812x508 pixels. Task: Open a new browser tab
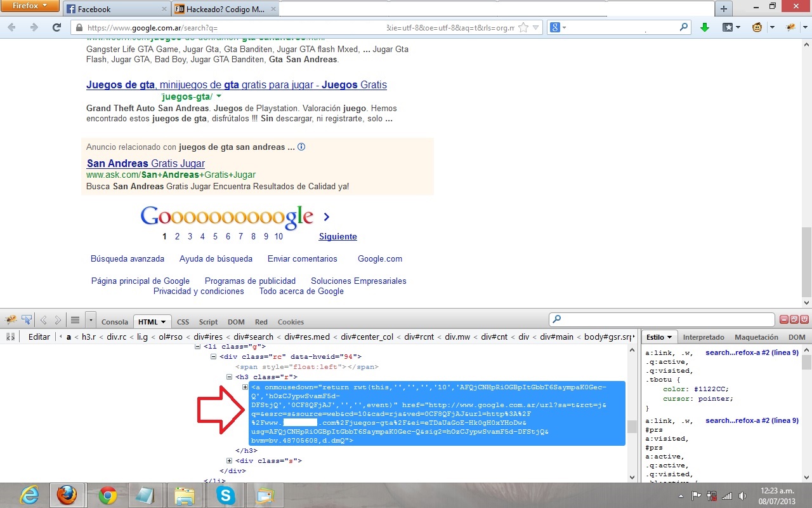[723, 9]
